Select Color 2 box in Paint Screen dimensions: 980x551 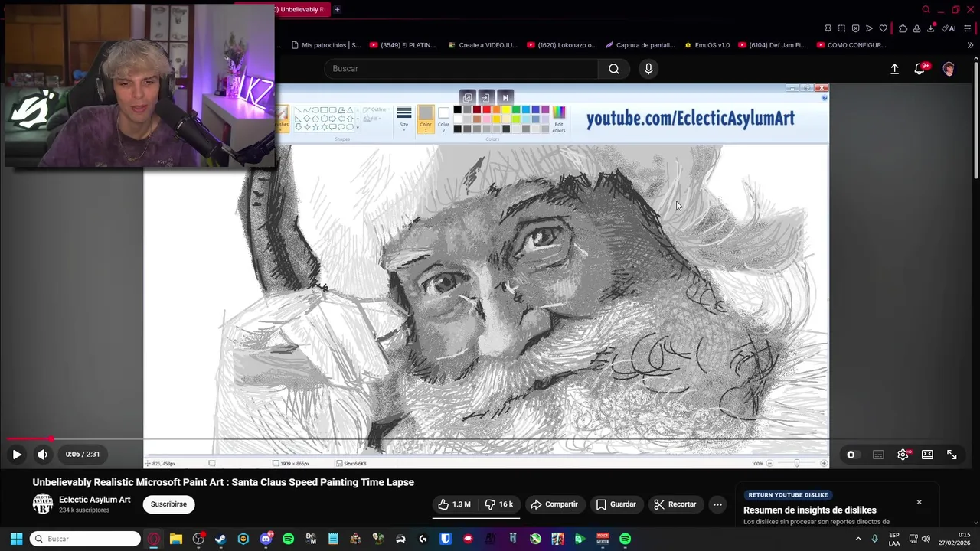point(443,119)
